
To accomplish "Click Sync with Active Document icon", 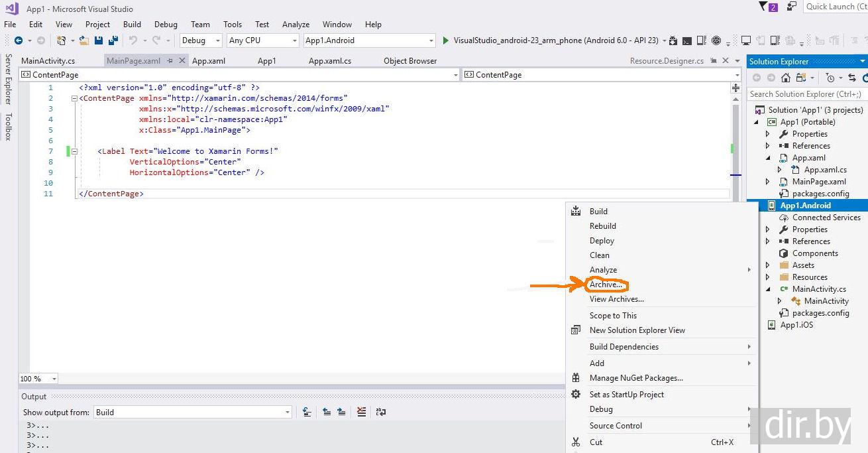I will point(852,78).
